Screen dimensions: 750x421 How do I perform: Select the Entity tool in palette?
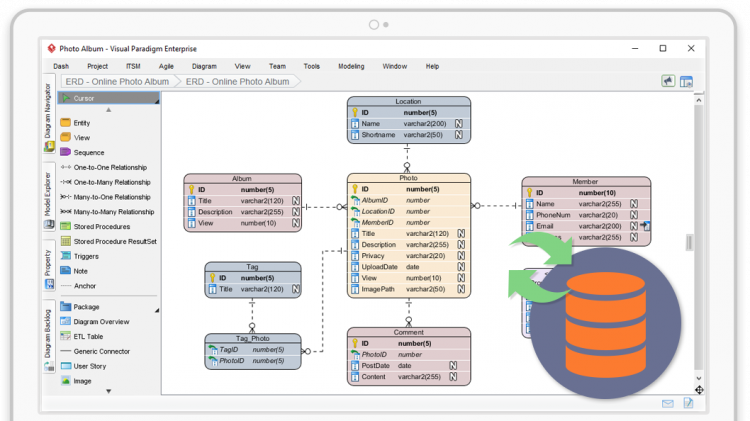pos(81,123)
